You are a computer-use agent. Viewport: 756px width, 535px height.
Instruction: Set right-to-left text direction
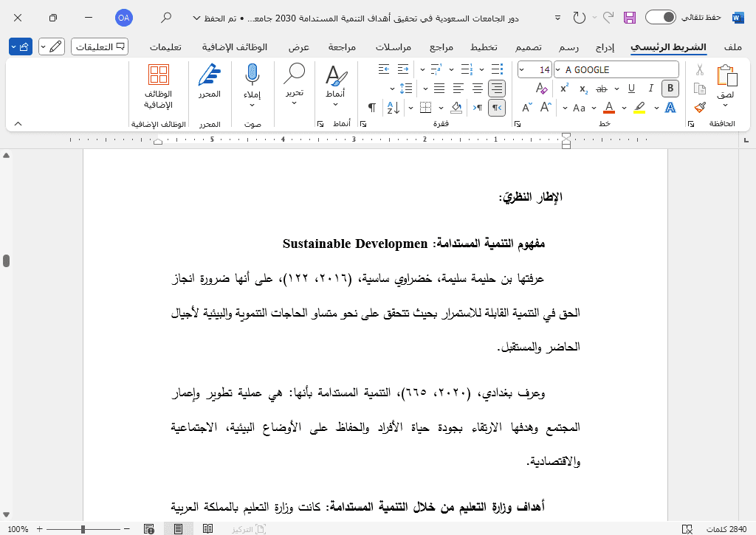pyautogui.click(x=497, y=108)
